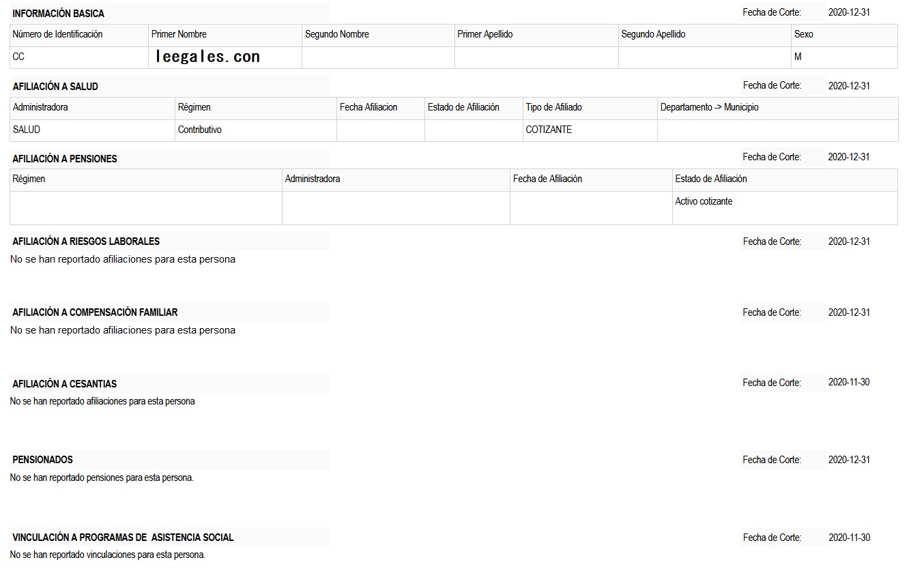Click the Primer Nombre column header
The width and height of the screenshot is (909, 588).
point(179,34)
